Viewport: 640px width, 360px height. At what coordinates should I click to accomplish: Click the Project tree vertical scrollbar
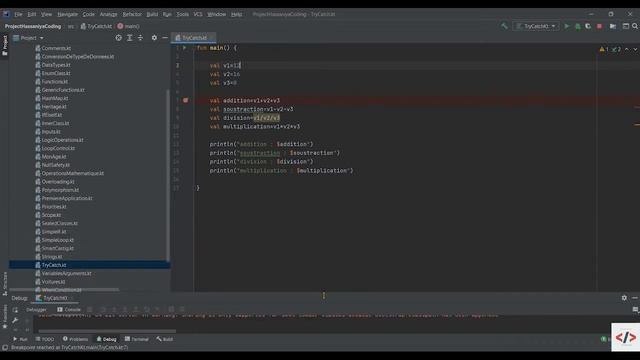click(x=168, y=176)
